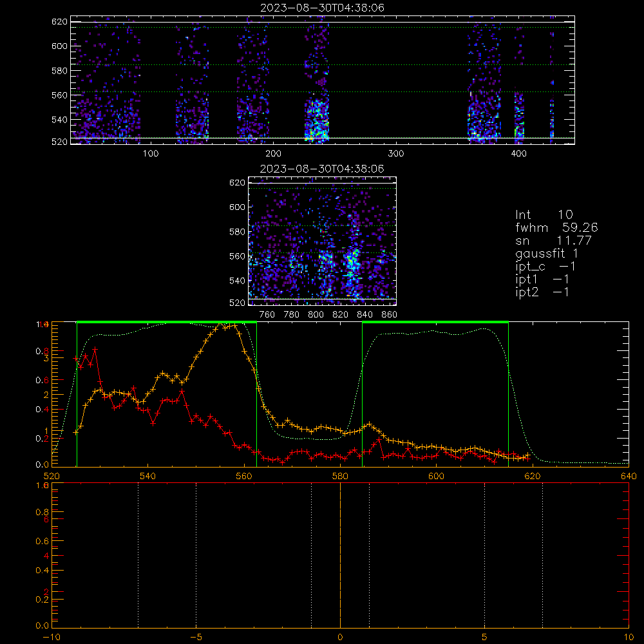Click y-axis label 620 on top spectrogram

click(59, 22)
